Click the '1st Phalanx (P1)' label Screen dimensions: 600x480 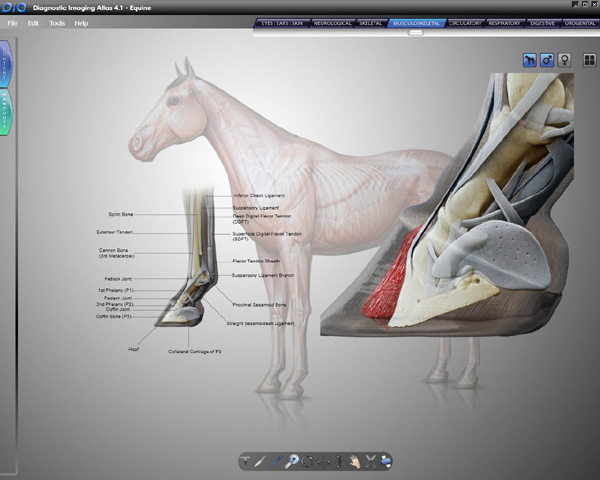tap(116, 290)
